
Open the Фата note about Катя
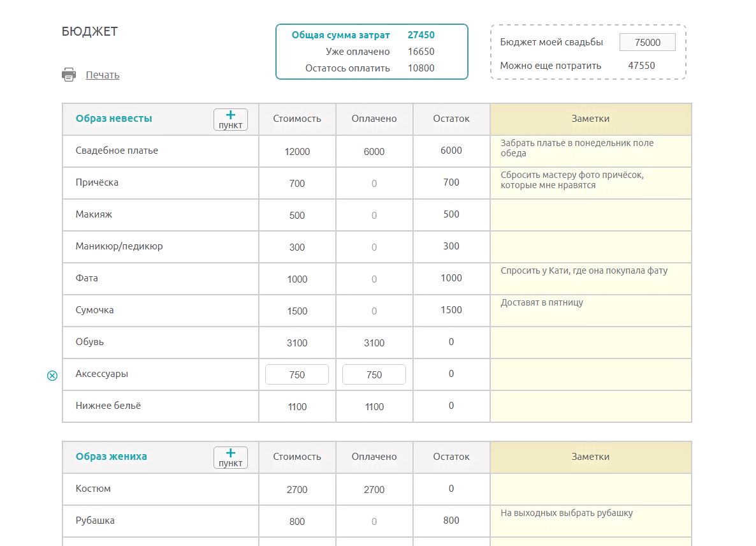point(591,278)
